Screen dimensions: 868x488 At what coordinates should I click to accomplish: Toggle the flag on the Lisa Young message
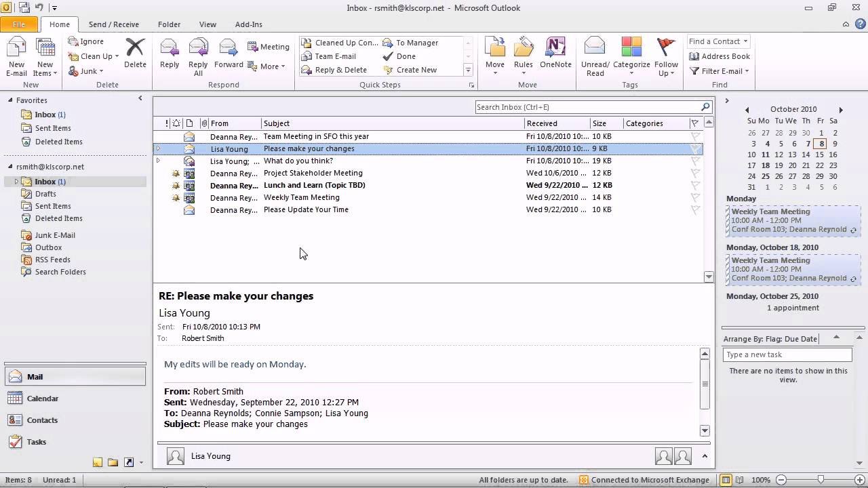coord(695,149)
